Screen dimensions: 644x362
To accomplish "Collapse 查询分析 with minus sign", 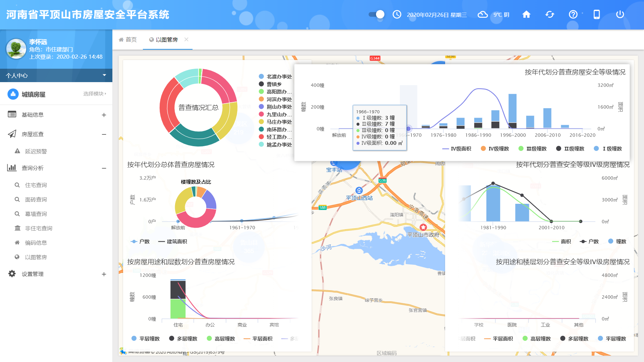I will tap(104, 168).
